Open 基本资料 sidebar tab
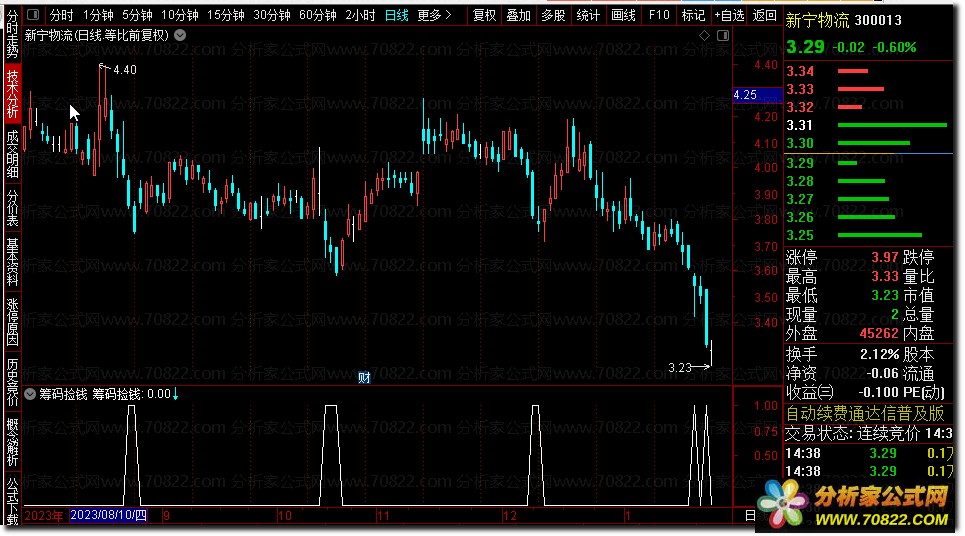Image resolution: width=965 pixels, height=536 pixels. [x=12, y=262]
